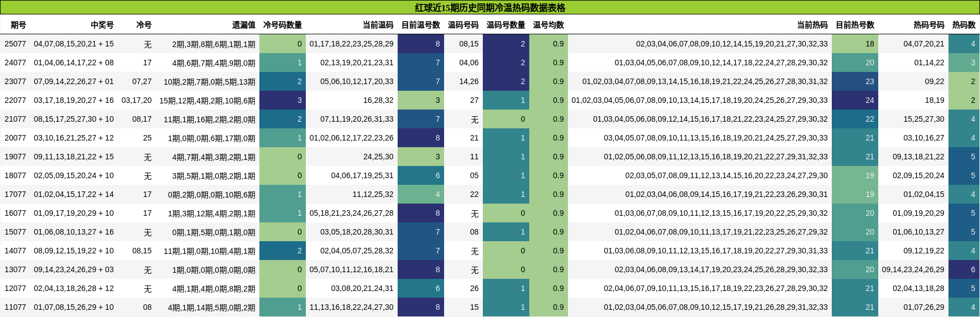This screenshot has height=317, width=980.
Task: Click winning numbers 09,11,13,18,21,22 + 15
Action: (74, 157)
